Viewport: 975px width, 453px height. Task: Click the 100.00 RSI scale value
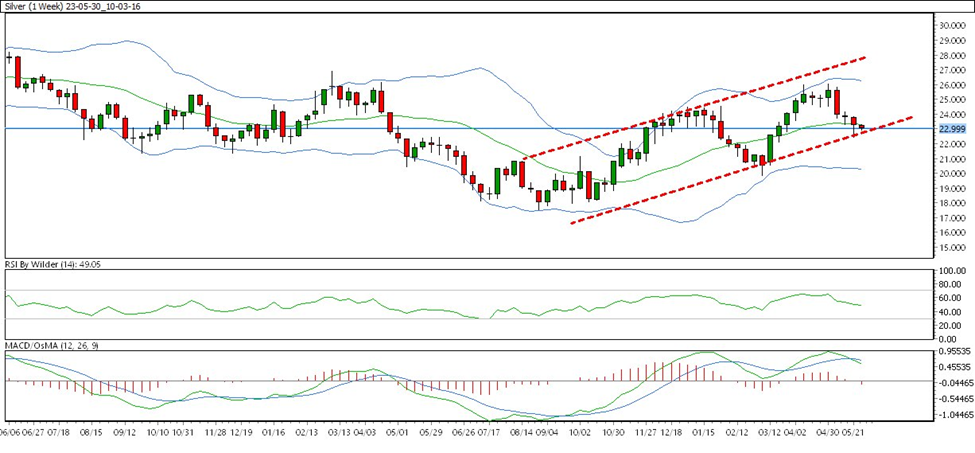(951, 272)
